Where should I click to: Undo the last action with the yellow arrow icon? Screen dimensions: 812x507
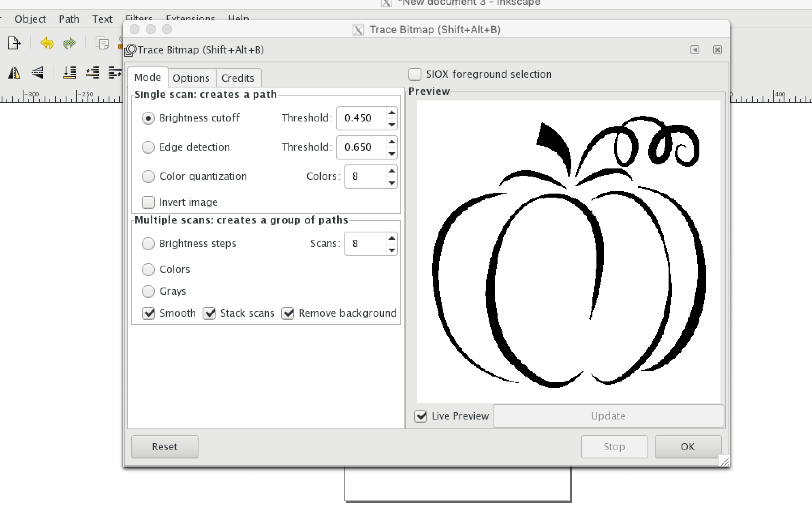point(47,43)
